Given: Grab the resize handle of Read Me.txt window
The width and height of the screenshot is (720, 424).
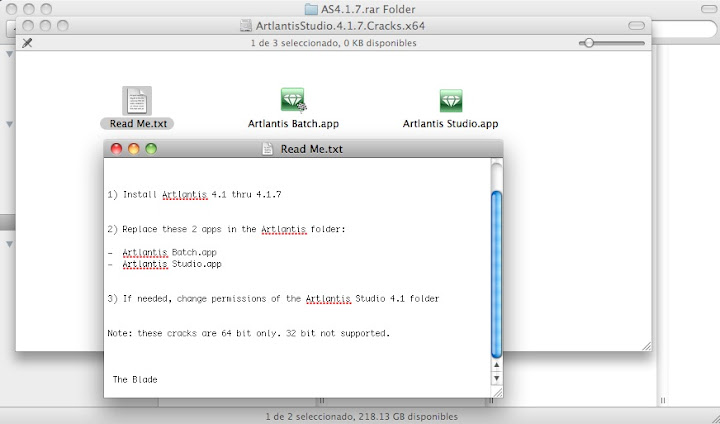Looking at the screenshot, I should [x=497, y=392].
